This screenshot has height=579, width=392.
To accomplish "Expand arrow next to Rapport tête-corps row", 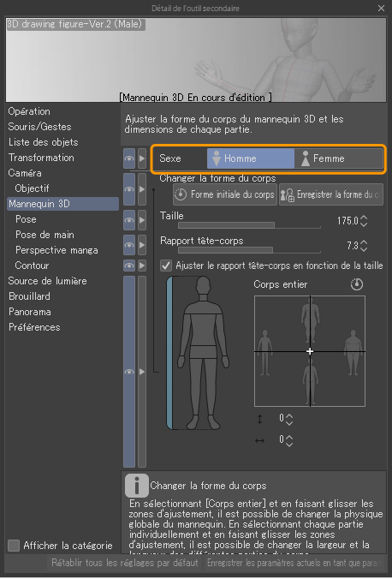I will click(142, 245).
